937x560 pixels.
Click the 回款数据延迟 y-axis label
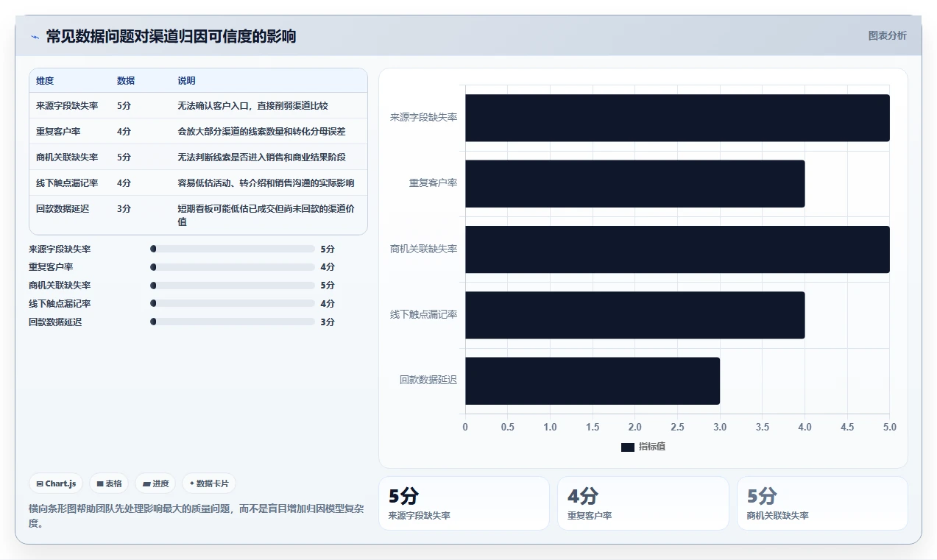[428, 380]
